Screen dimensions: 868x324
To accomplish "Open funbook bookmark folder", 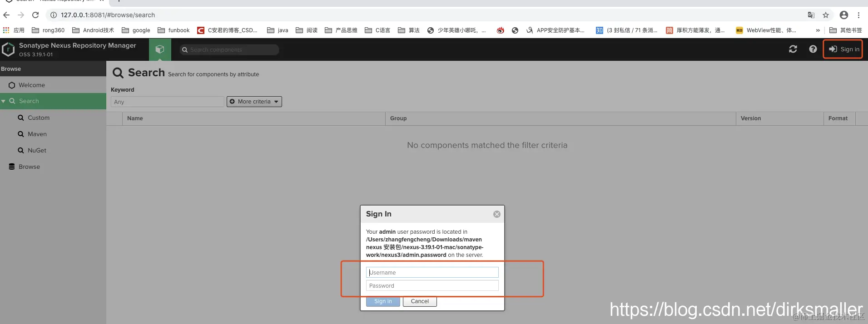I will pyautogui.click(x=174, y=30).
